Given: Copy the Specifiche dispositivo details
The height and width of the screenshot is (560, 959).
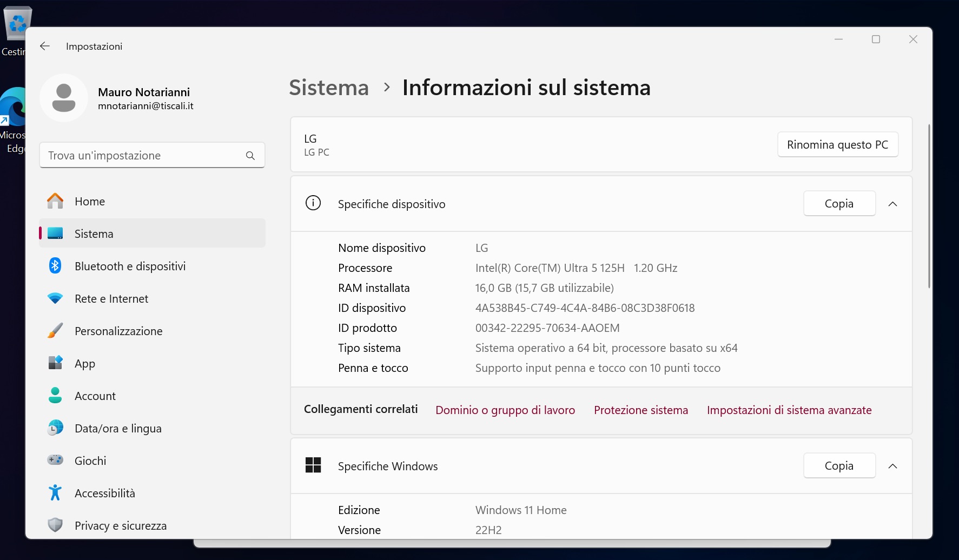Looking at the screenshot, I should (839, 204).
